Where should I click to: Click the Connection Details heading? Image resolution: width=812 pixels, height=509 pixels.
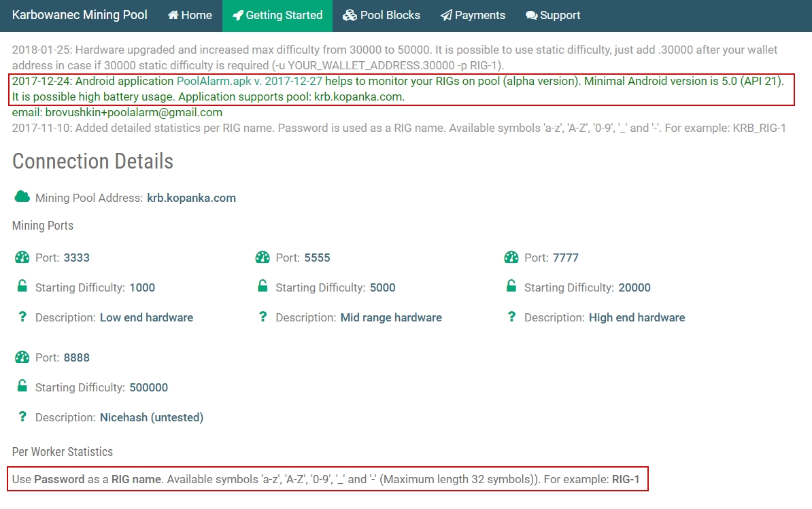point(92,161)
